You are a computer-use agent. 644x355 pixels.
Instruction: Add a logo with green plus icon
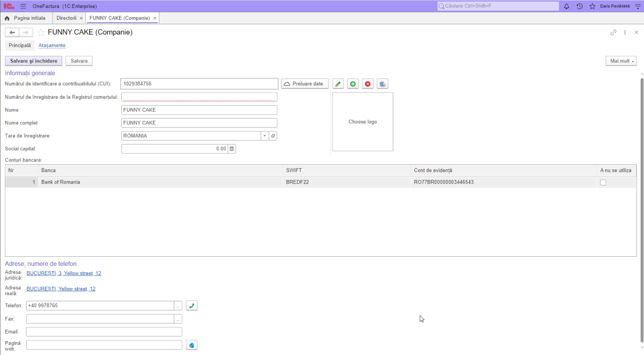(353, 84)
